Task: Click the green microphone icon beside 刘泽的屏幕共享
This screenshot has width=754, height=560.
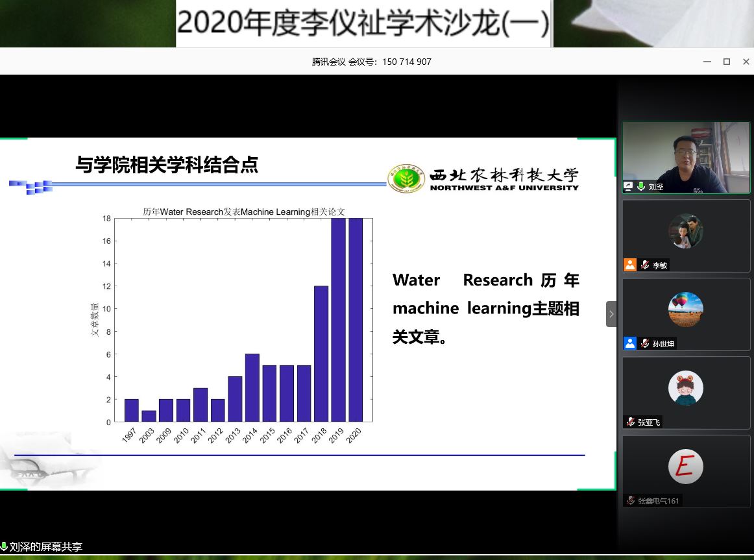Action: point(4,546)
